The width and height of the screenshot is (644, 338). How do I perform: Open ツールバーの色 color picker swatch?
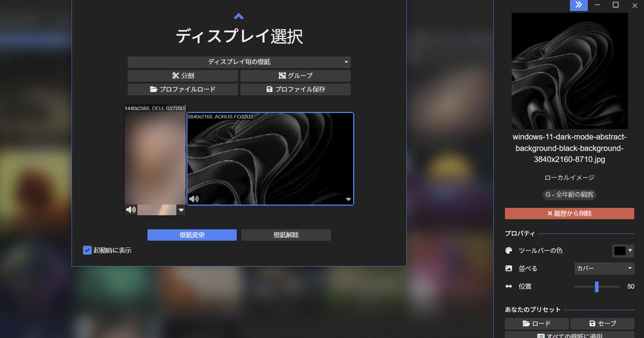623,251
